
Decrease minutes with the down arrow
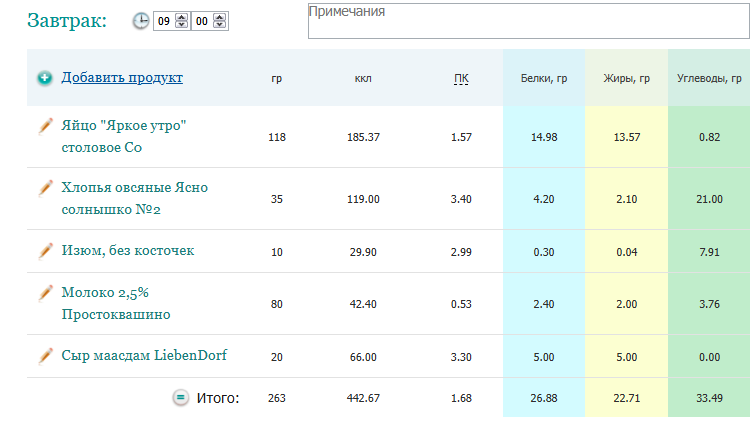[220, 24]
